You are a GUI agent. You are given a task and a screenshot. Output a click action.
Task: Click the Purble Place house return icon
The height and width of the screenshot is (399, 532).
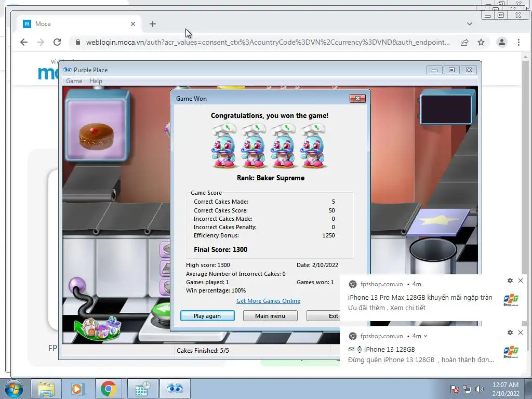click(98, 328)
